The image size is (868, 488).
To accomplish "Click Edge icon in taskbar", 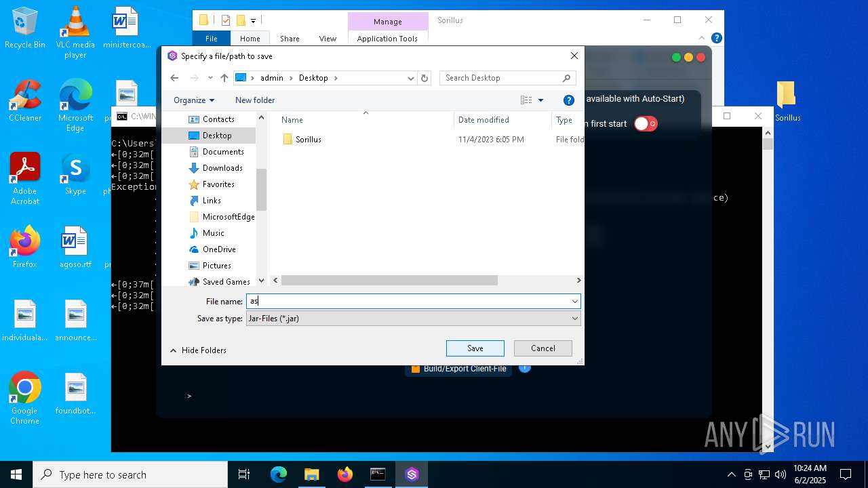I will tap(279, 474).
